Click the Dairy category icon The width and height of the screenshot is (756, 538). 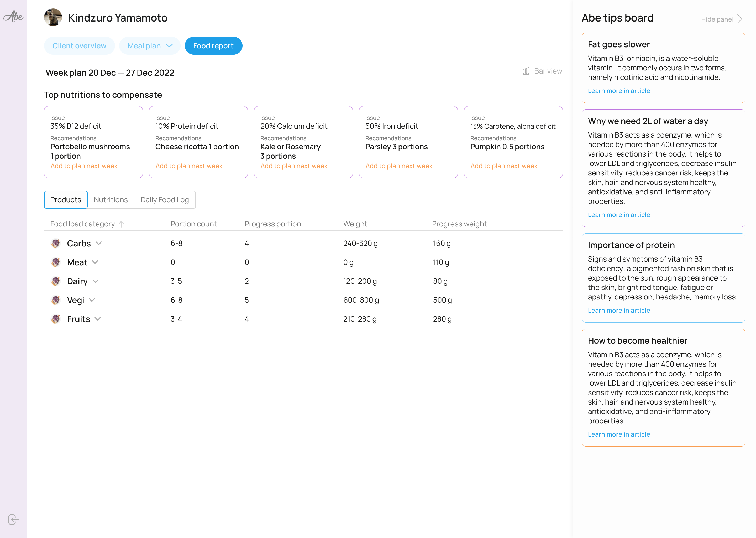tap(56, 281)
